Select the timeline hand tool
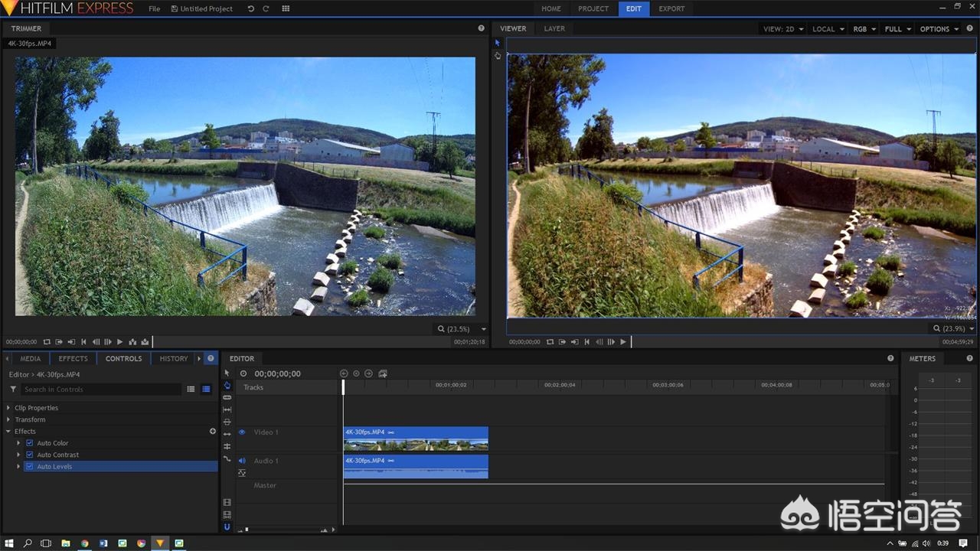This screenshot has height=551, width=980. pos(227,385)
